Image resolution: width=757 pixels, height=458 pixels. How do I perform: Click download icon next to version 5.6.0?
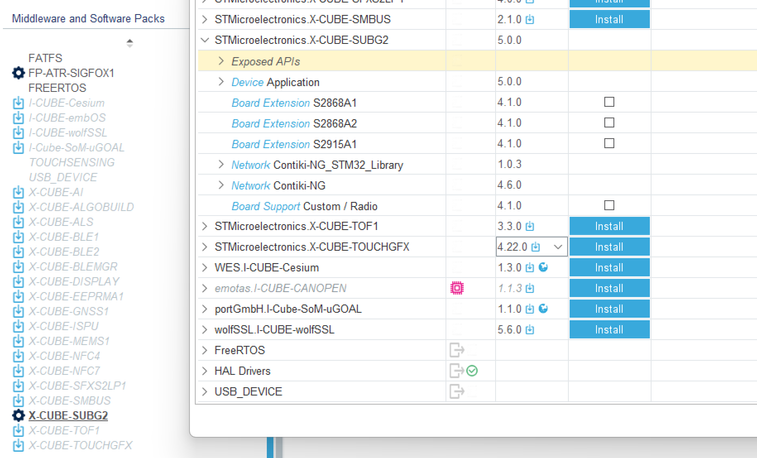pyautogui.click(x=530, y=330)
